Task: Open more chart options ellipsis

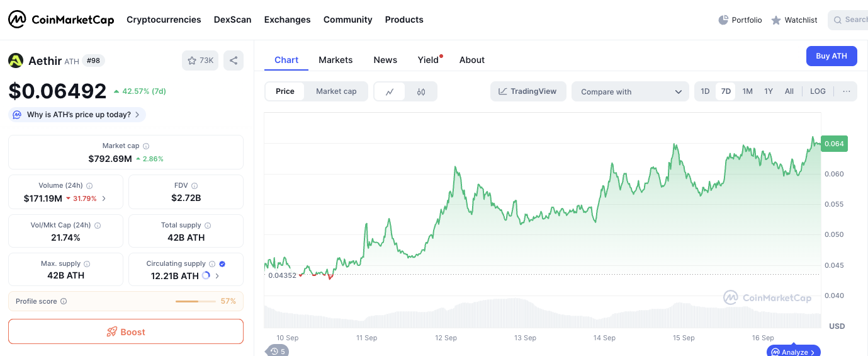Action: click(x=847, y=91)
